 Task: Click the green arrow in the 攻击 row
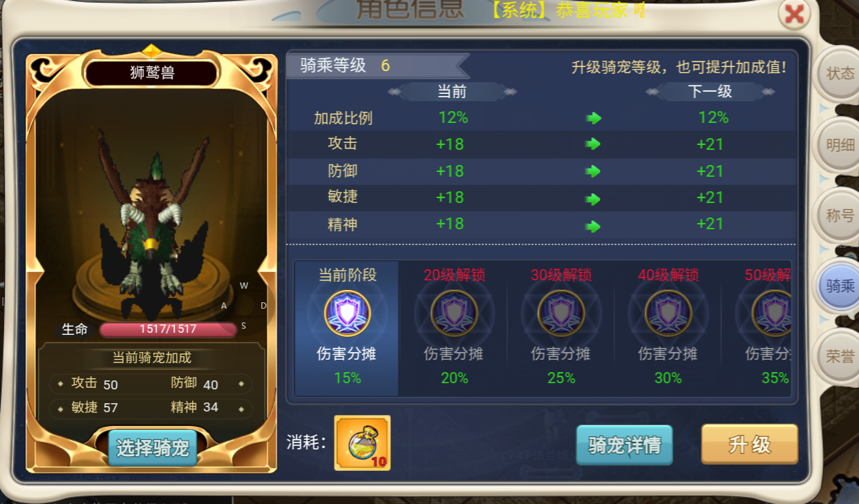[594, 144]
